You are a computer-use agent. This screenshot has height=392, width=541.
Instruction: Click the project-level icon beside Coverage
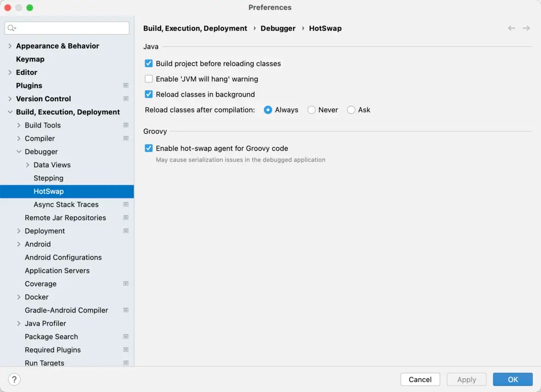[x=126, y=284]
